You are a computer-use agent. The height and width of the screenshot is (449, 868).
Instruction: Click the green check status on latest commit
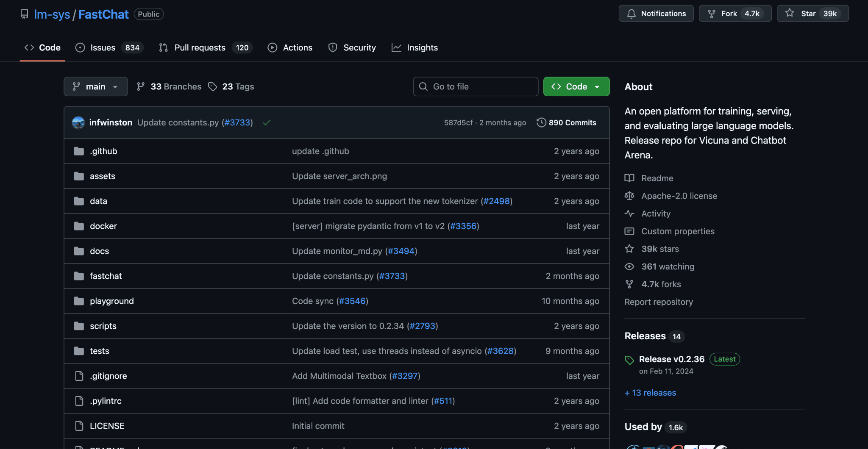tap(267, 122)
